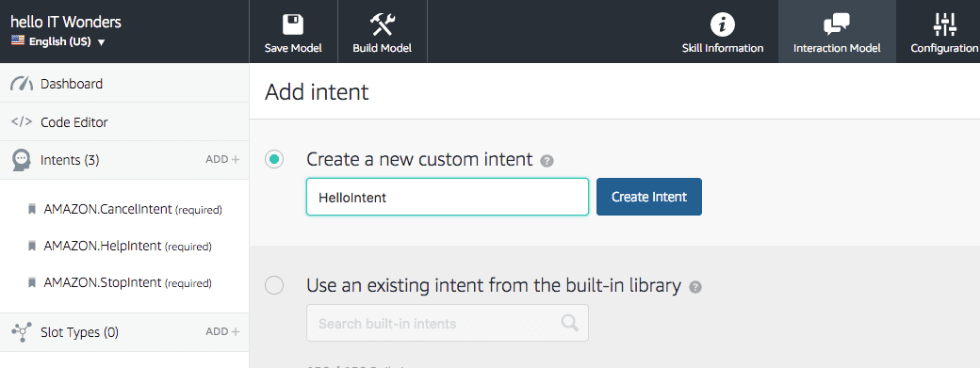Open Code Editor in the sidebar
980x368 pixels.
coord(124,121)
